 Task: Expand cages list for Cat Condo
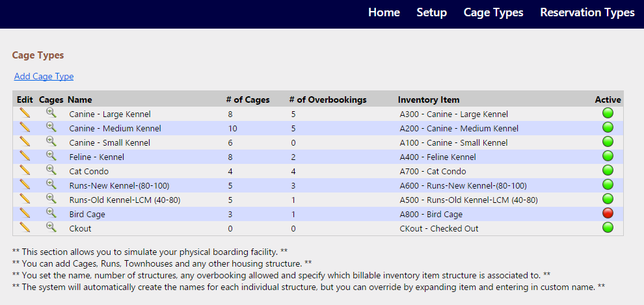click(x=51, y=170)
